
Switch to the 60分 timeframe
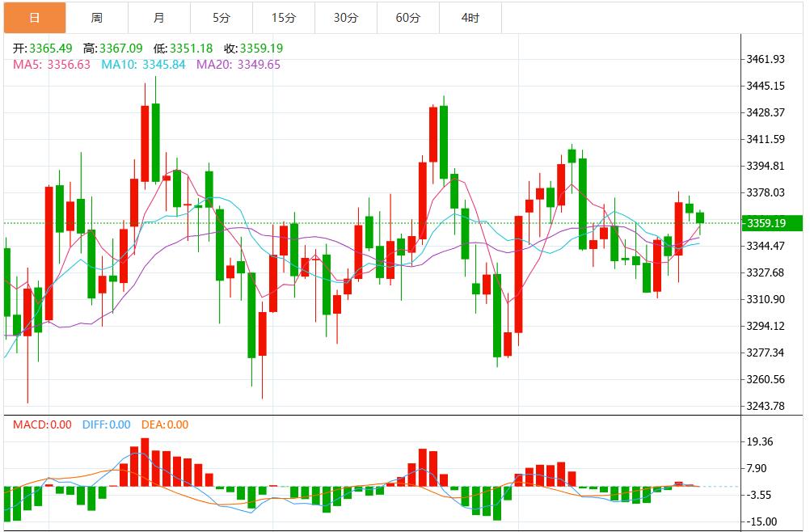(408, 16)
